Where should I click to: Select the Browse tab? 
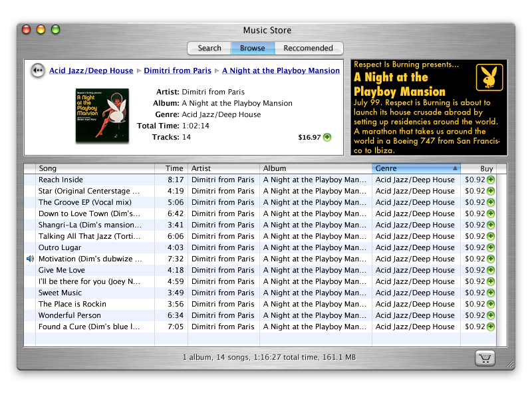[x=253, y=48]
